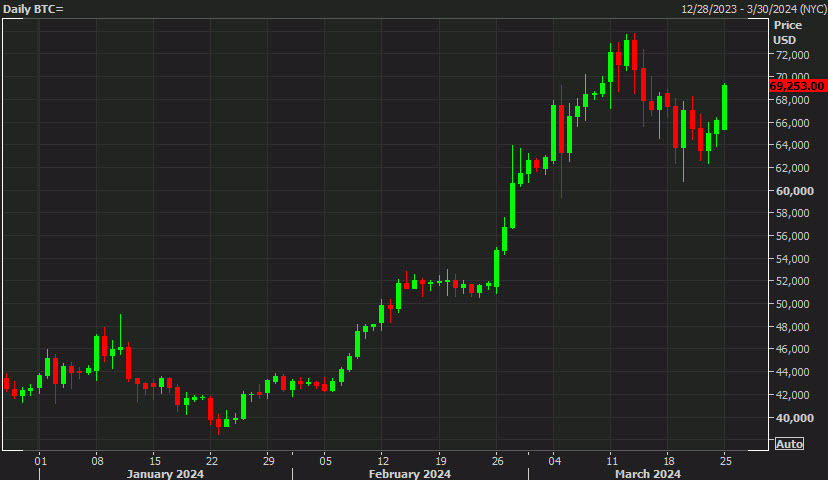Select the red 69,253.00 current price tag
This screenshot has height=480, width=828.
[797, 86]
